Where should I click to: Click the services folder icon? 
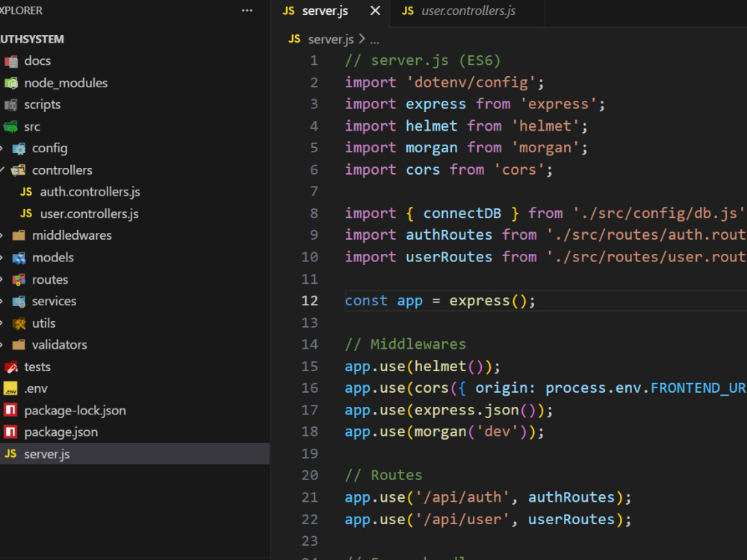(x=19, y=302)
